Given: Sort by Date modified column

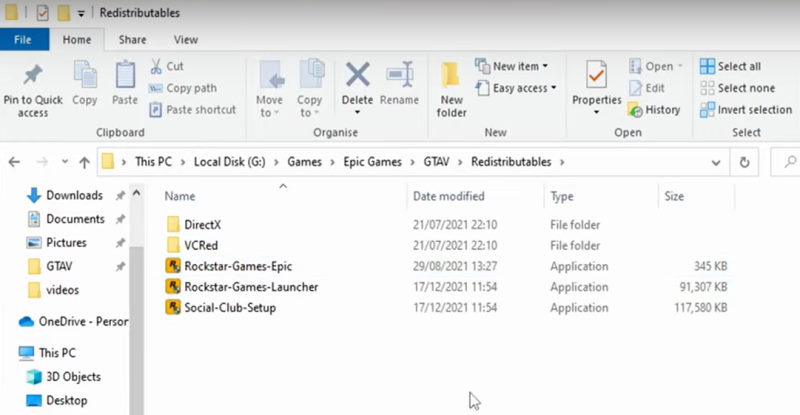Looking at the screenshot, I should tap(448, 196).
